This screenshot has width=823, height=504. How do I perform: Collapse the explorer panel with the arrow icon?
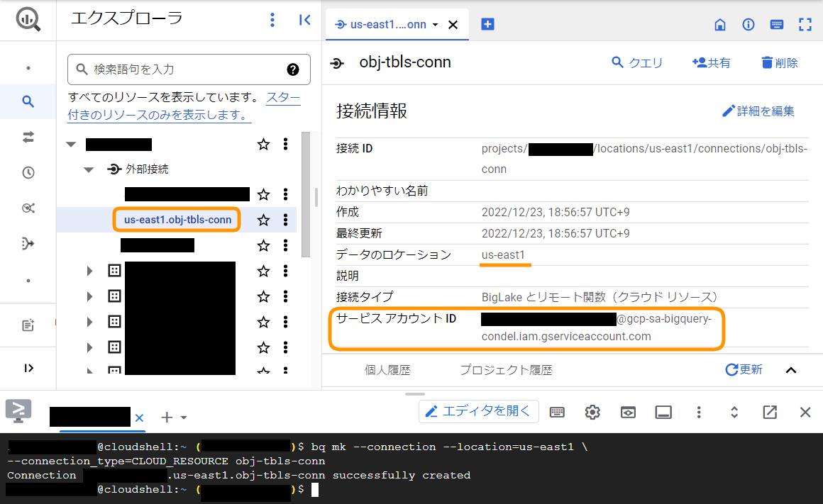click(x=304, y=20)
